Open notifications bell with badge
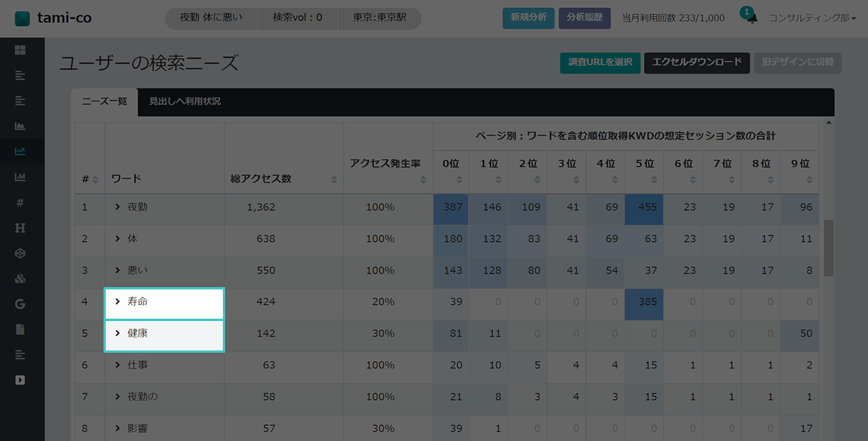Viewport: 868px width, 441px height. click(752, 18)
